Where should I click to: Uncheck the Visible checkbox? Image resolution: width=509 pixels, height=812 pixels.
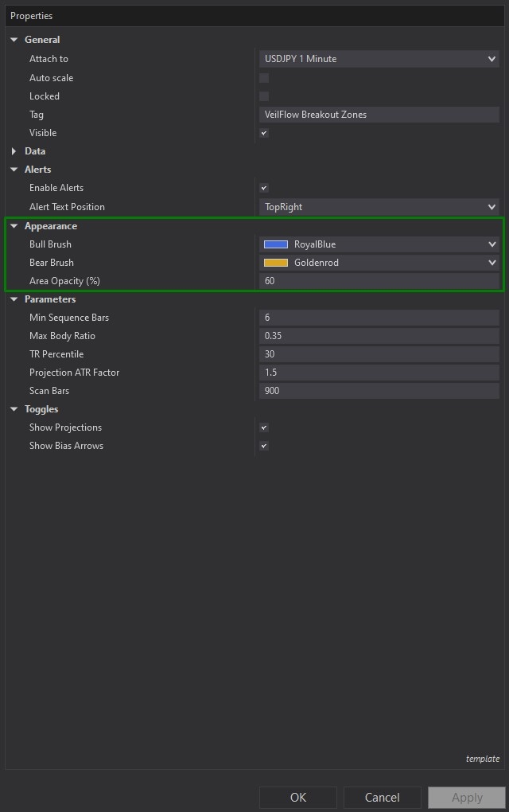coord(263,133)
